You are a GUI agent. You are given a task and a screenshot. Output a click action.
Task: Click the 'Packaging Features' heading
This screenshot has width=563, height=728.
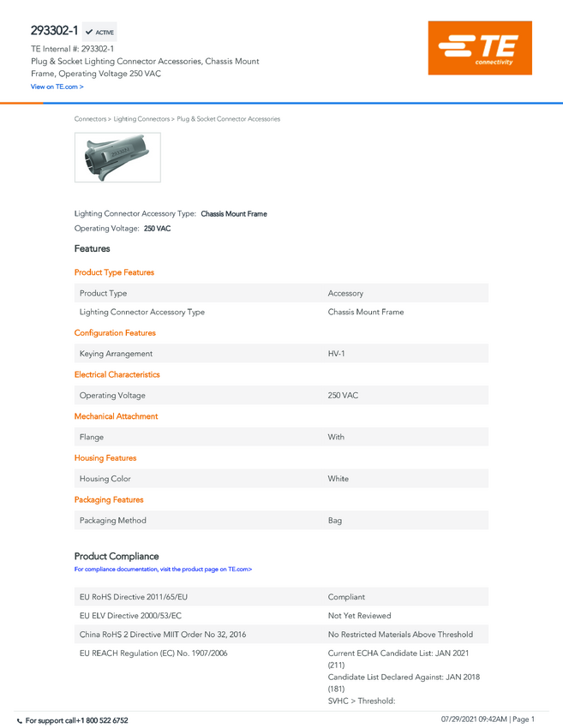(x=109, y=500)
